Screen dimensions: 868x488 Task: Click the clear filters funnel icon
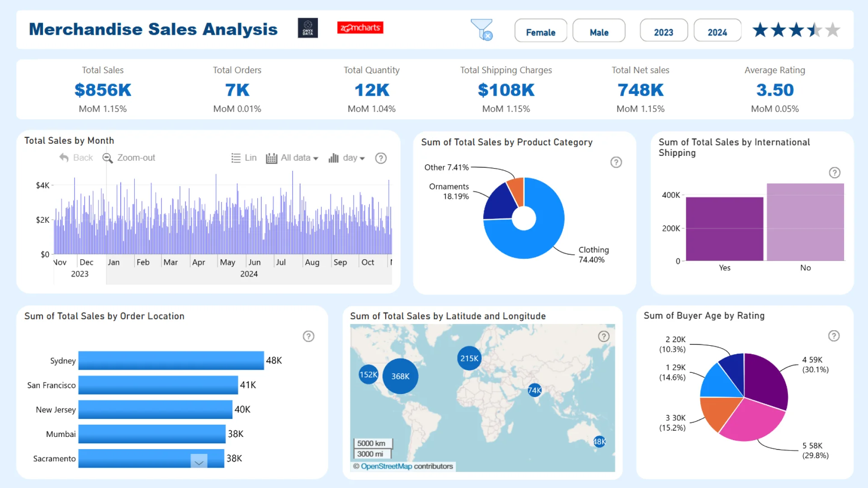pyautogui.click(x=481, y=29)
